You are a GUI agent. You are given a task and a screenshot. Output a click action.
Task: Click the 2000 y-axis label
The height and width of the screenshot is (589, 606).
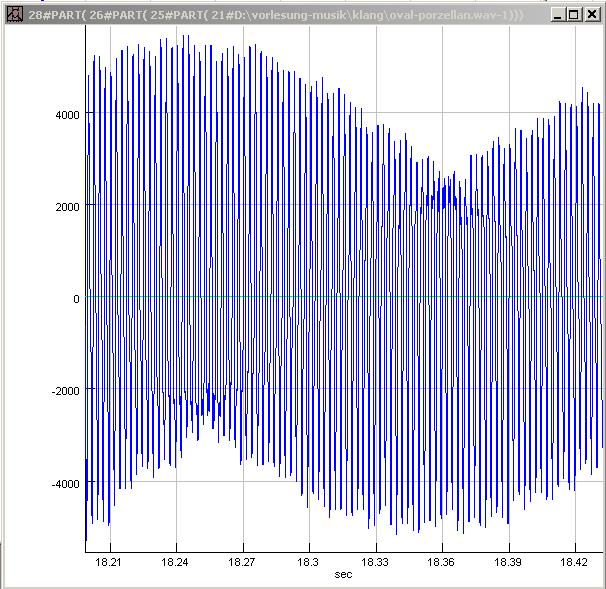[x=67, y=207]
